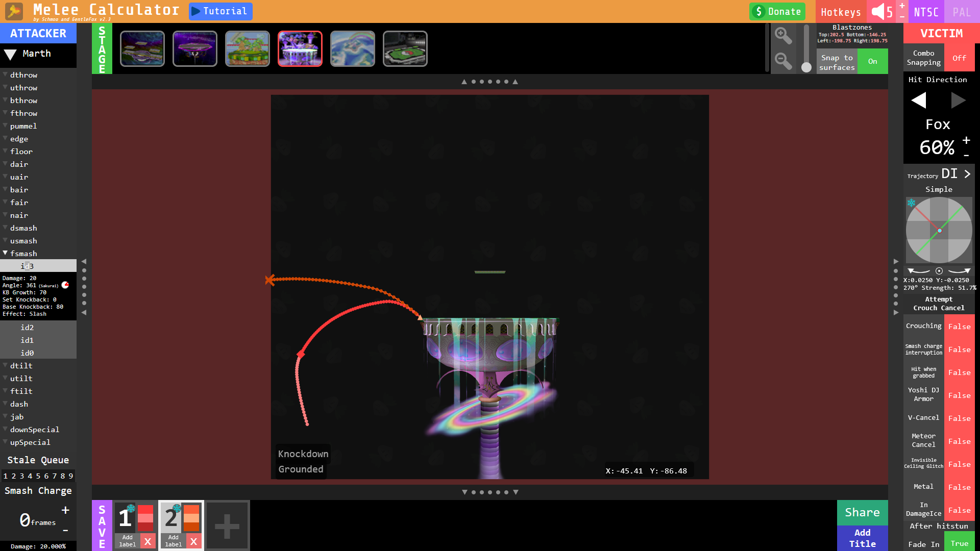The height and width of the screenshot is (551, 980).
Task: Click the DI joystick circle
Action: click(x=939, y=231)
